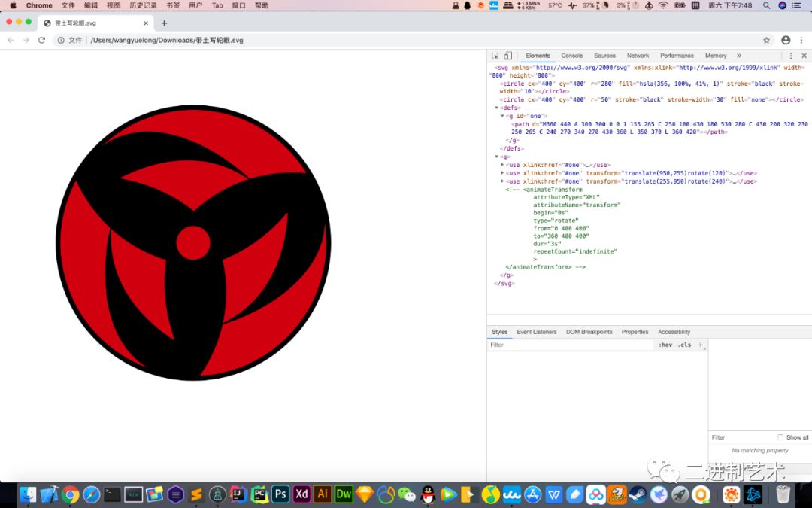Add new style rule plus icon
Screen dimensions: 812x508
tap(700, 345)
